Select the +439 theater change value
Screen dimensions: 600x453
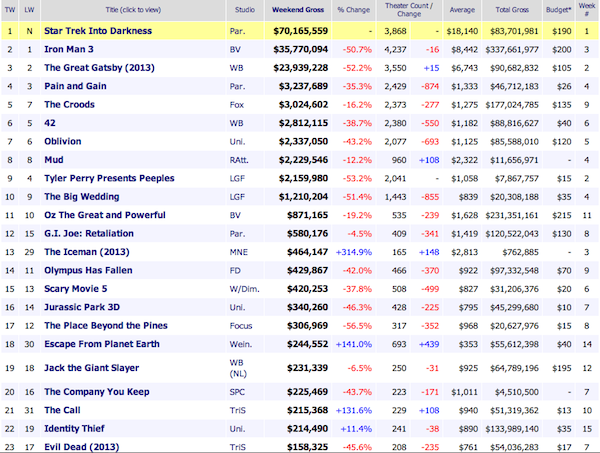click(429, 344)
